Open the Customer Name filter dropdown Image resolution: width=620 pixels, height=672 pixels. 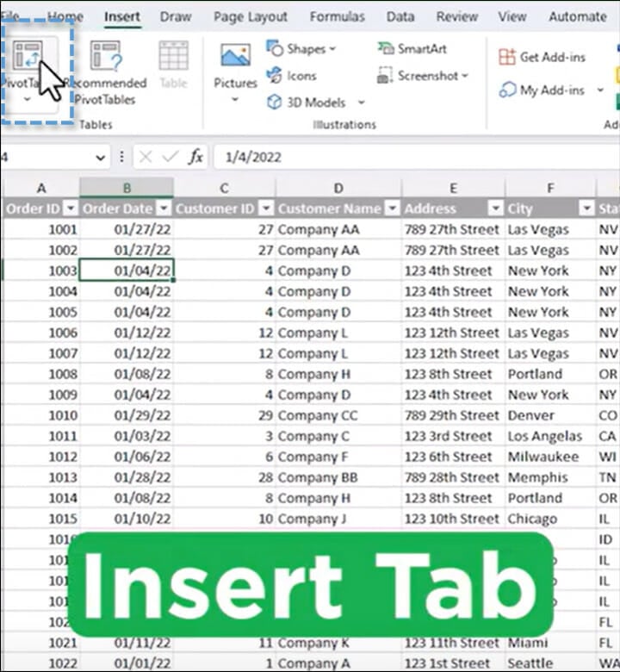[392, 208]
